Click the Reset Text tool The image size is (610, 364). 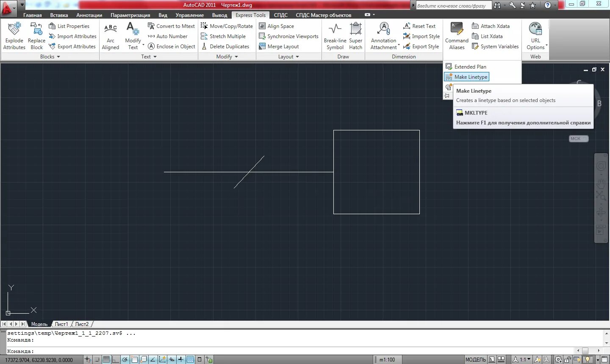[419, 26]
